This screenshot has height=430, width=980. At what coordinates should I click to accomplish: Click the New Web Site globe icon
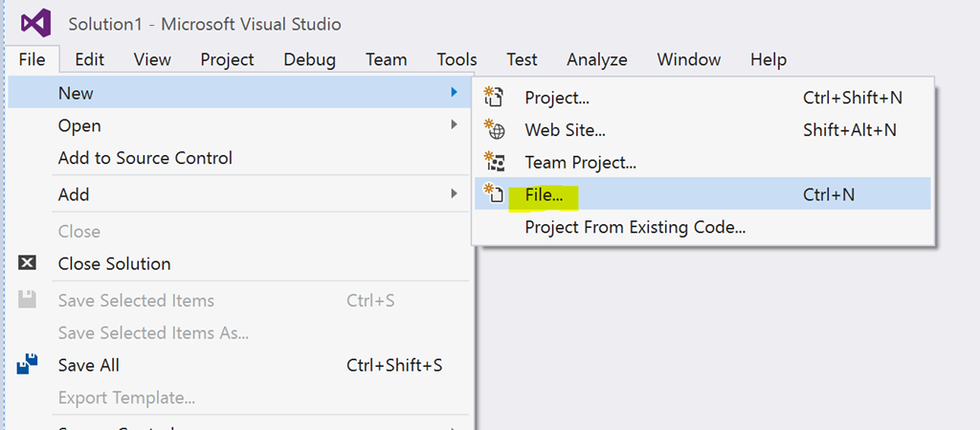click(495, 129)
